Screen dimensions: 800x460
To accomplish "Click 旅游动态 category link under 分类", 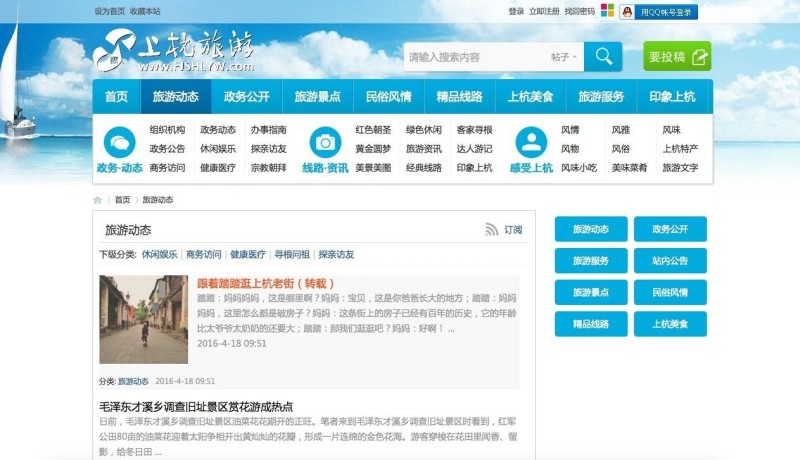I will (x=133, y=381).
